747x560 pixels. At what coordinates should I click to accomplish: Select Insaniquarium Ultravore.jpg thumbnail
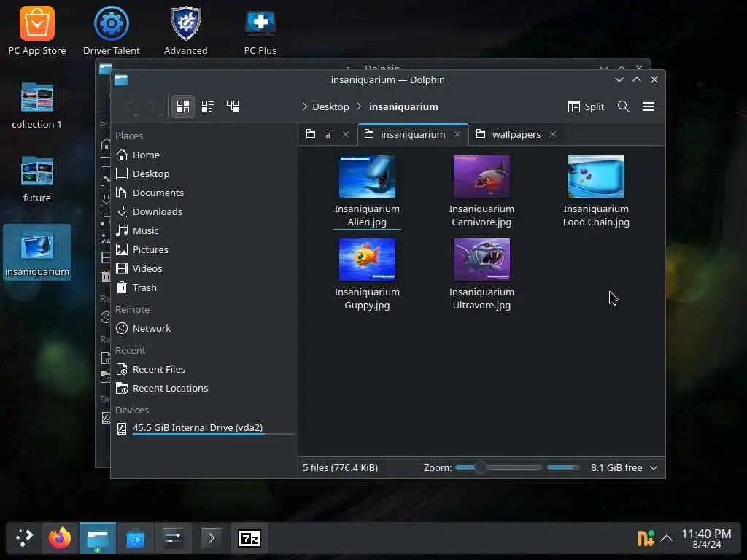(481, 260)
